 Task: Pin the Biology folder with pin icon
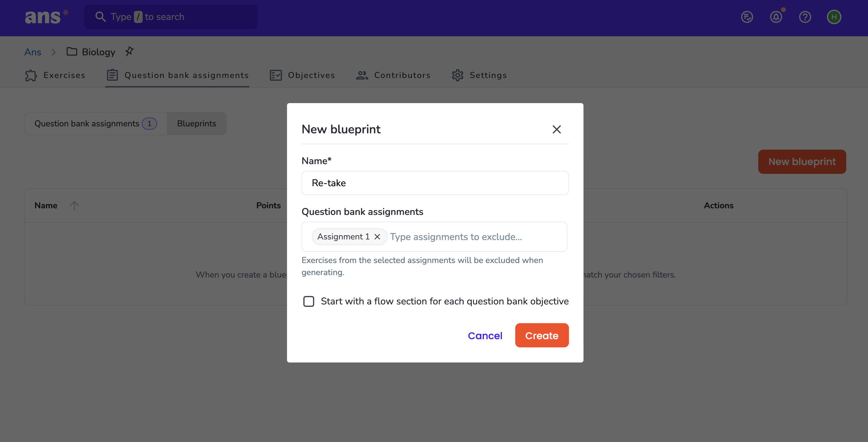pos(129,52)
